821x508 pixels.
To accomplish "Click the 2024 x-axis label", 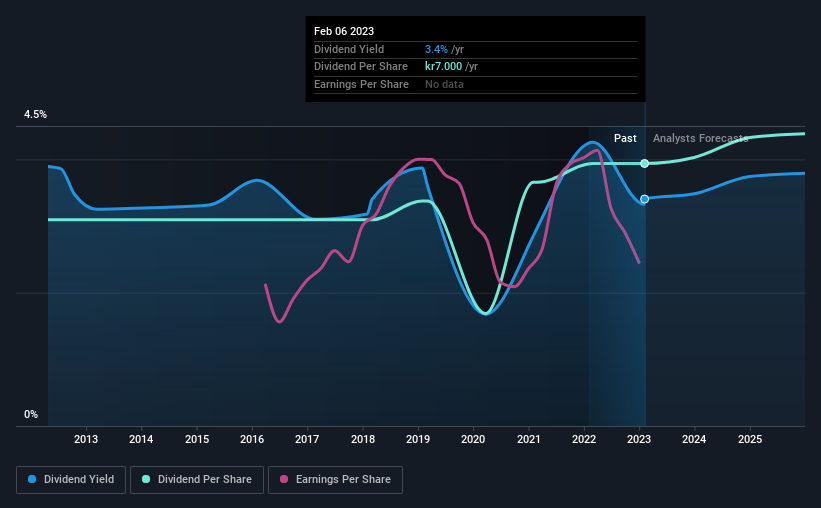I will click(694, 439).
